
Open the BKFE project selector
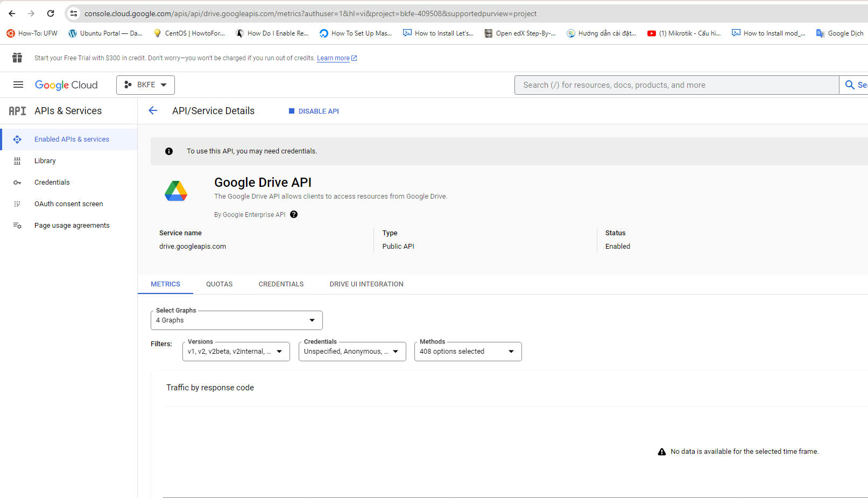point(145,85)
